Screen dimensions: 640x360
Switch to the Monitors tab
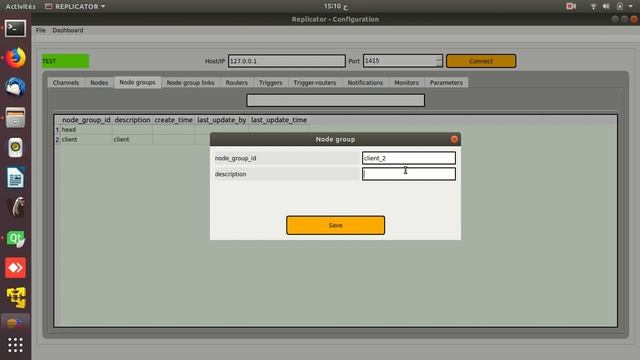[407, 82]
